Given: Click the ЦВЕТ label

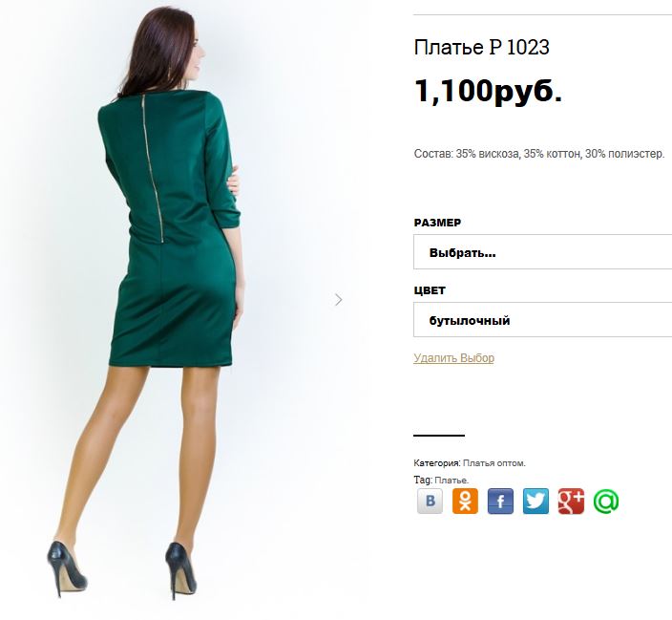Looking at the screenshot, I should [430, 290].
